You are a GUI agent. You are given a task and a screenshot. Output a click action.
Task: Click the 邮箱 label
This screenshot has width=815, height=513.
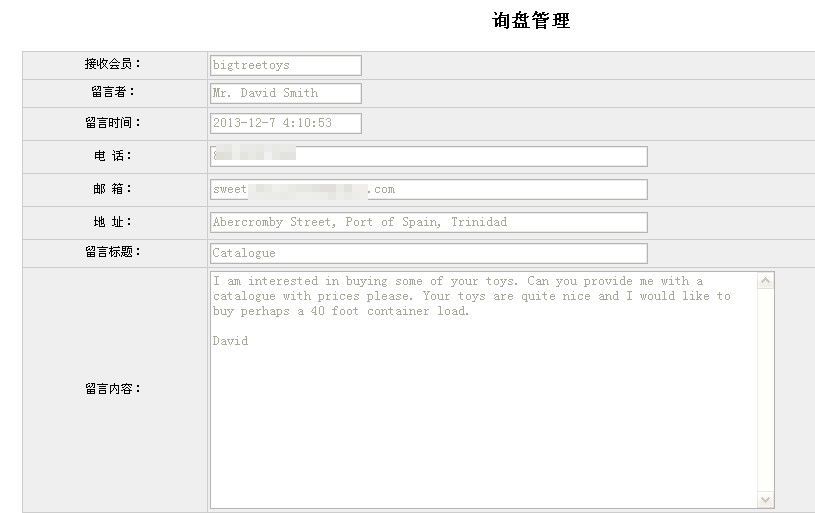tap(113, 189)
